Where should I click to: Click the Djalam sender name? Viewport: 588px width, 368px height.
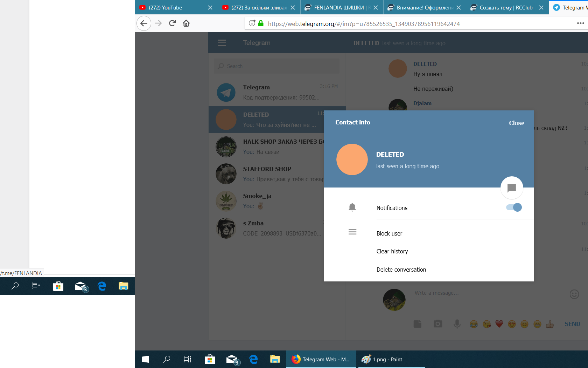422,103
